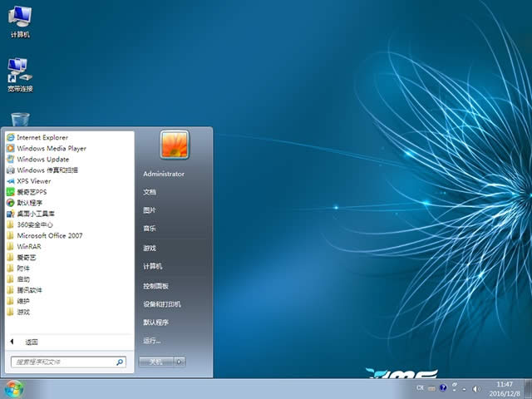This screenshot has width=532, height=399.
Task: Open XPS Viewer program
Action: coord(33,180)
